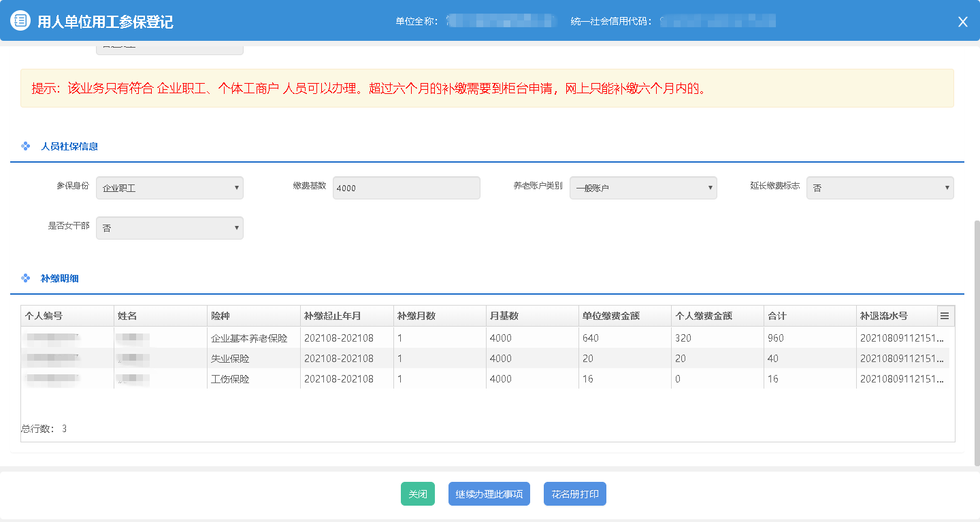Click the 单位缴费金额 column header
The width and height of the screenshot is (980, 522).
pos(624,316)
